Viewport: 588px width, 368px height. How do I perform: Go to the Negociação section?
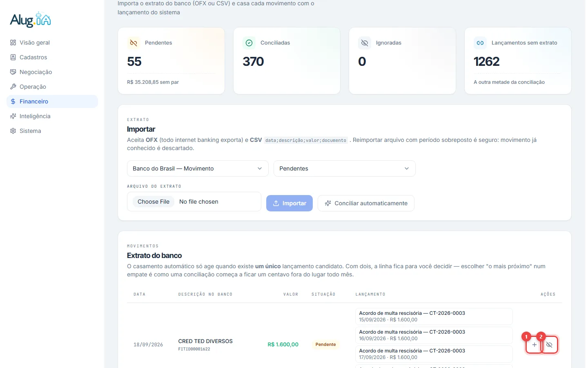tap(52, 72)
